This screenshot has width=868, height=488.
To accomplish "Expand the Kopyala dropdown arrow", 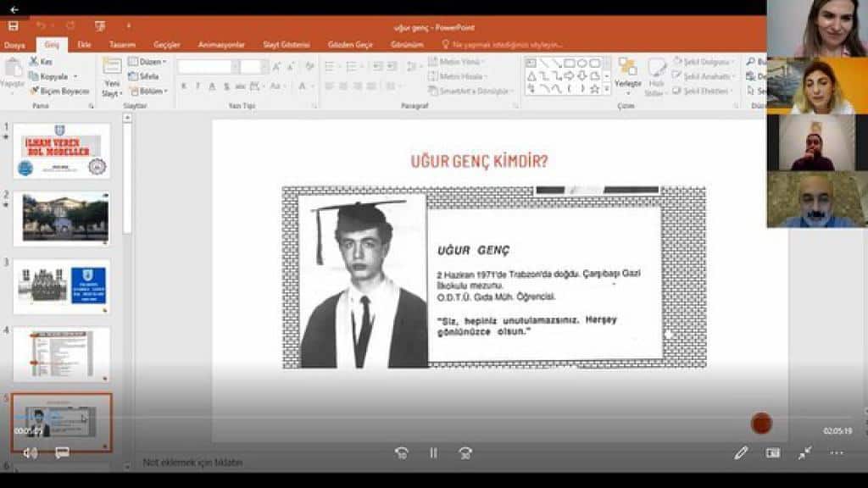I will pyautogui.click(x=75, y=76).
